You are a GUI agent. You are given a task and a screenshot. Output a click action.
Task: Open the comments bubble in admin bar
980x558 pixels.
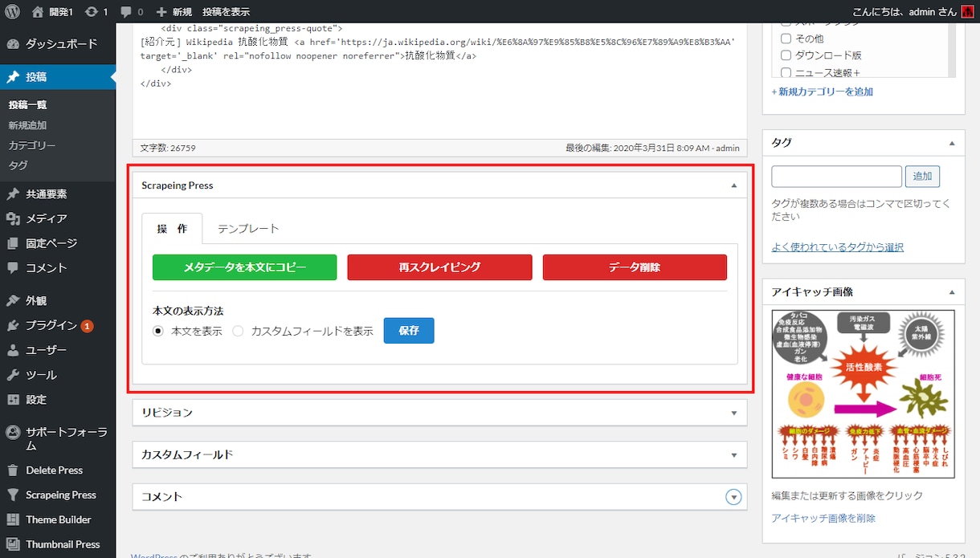click(x=125, y=12)
